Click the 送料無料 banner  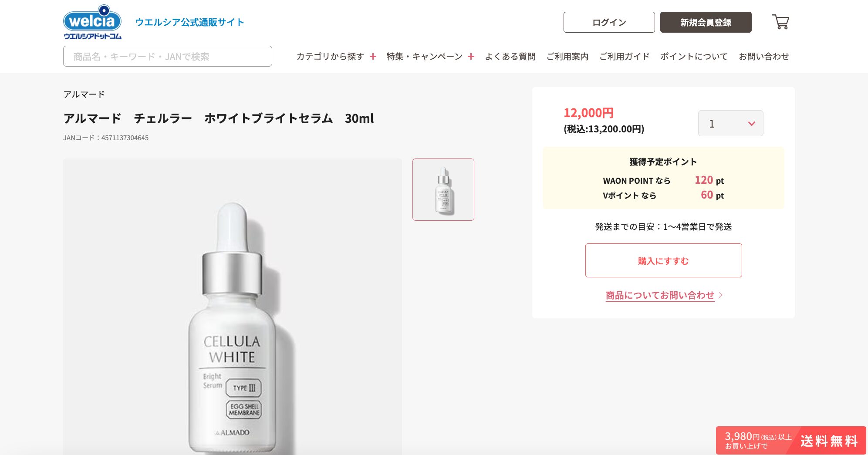coord(791,440)
